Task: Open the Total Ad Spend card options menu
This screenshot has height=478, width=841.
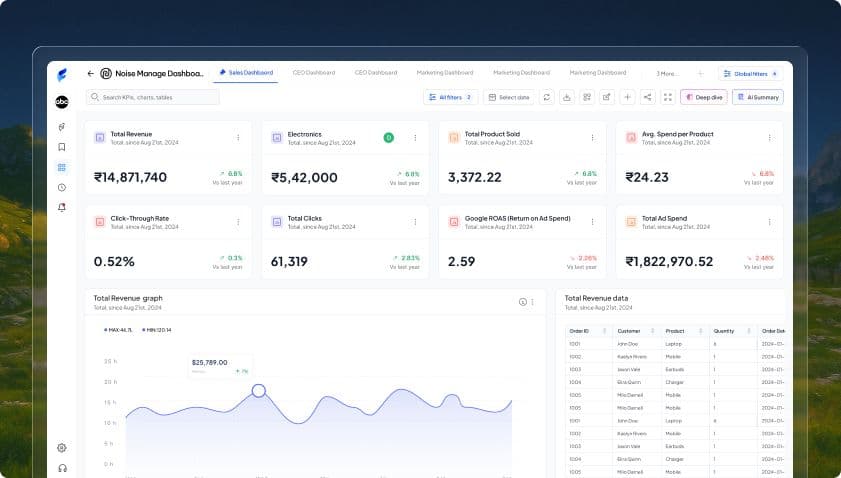Action: pos(769,222)
